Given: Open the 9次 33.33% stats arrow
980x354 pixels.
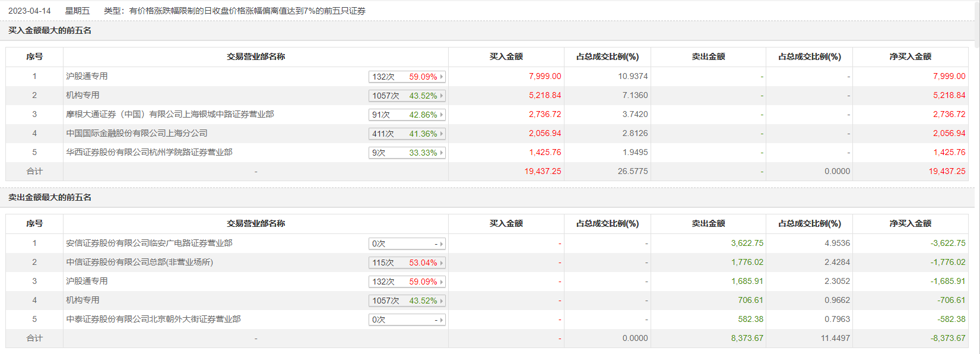Looking at the screenshot, I should [x=441, y=153].
